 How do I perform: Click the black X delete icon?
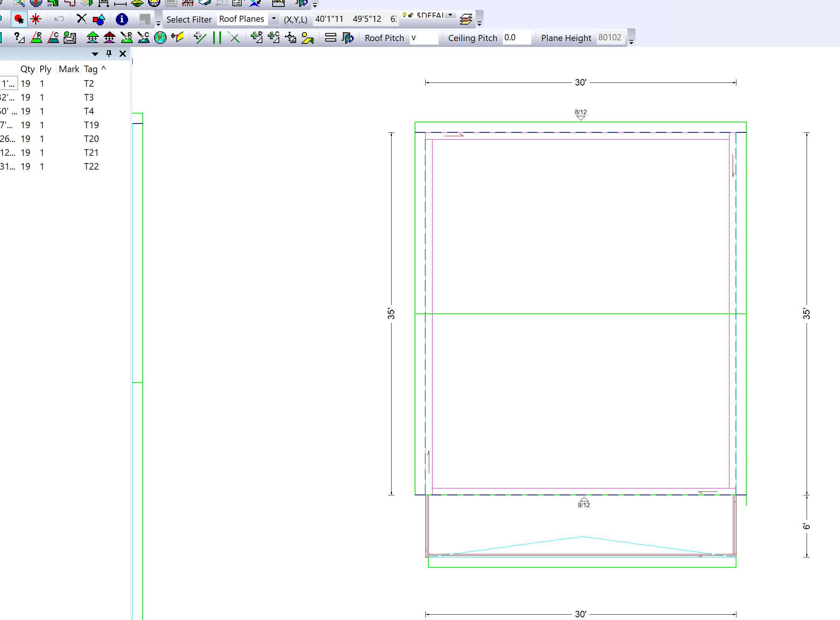tap(81, 19)
